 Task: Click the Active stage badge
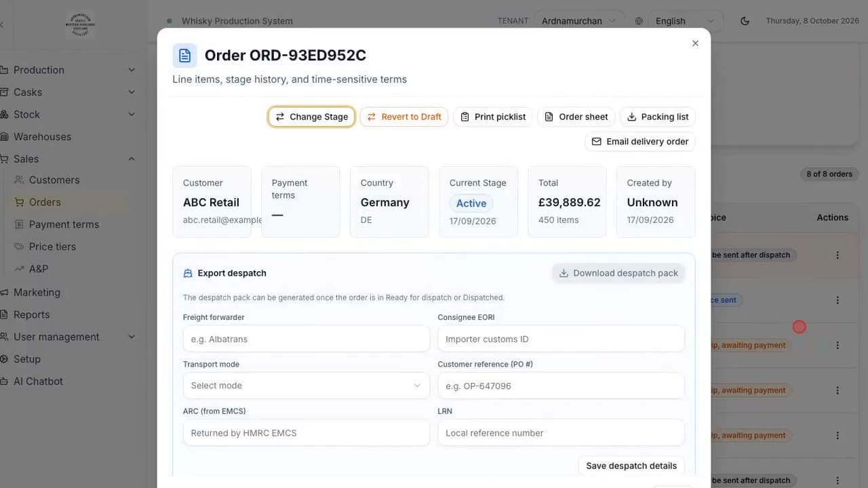pyautogui.click(x=471, y=203)
